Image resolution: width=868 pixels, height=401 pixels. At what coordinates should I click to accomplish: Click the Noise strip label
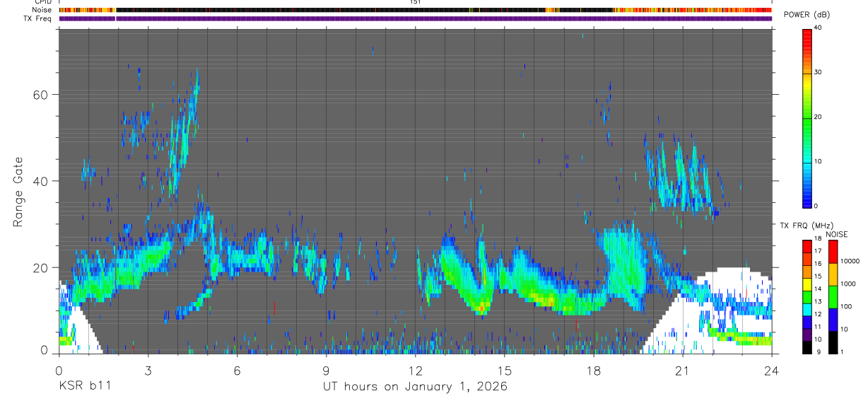coord(42,10)
